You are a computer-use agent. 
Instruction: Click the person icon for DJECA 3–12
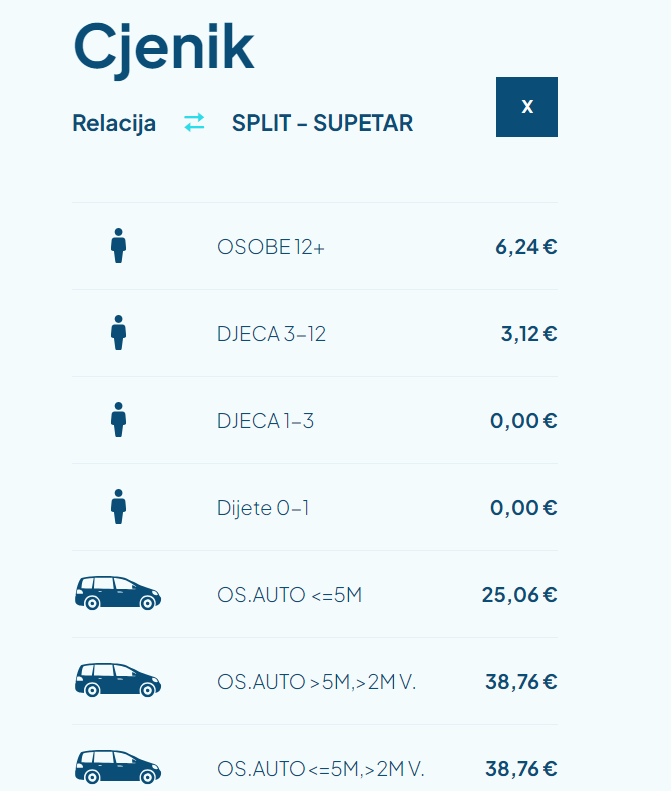[x=118, y=333]
